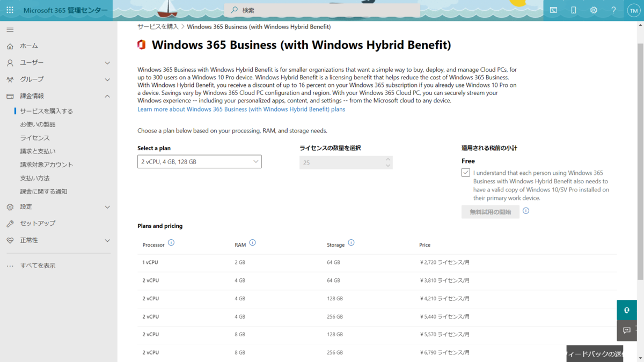Increase license quantity with up arrow
Image resolution: width=644 pixels, height=362 pixels.
coord(388,159)
